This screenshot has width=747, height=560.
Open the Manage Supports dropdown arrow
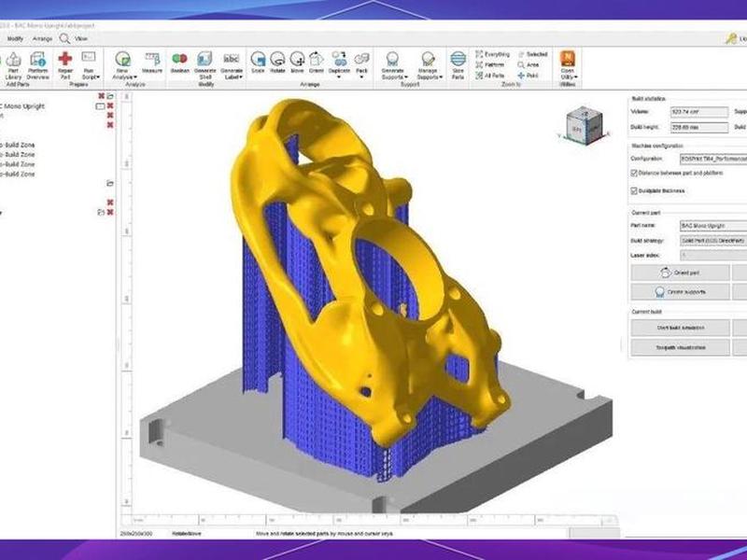441,77
